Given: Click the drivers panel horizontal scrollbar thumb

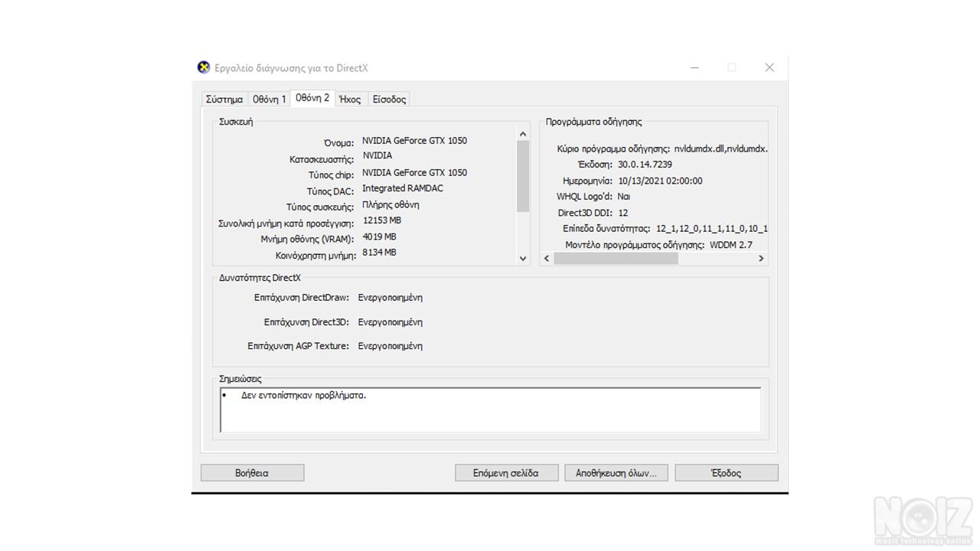Looking at the screenshot, I should 616,259.
